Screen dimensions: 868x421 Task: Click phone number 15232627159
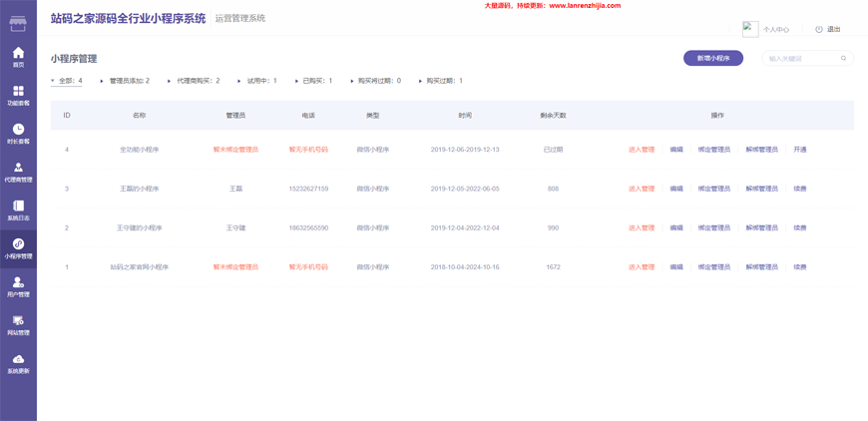[x=308, y=189]
